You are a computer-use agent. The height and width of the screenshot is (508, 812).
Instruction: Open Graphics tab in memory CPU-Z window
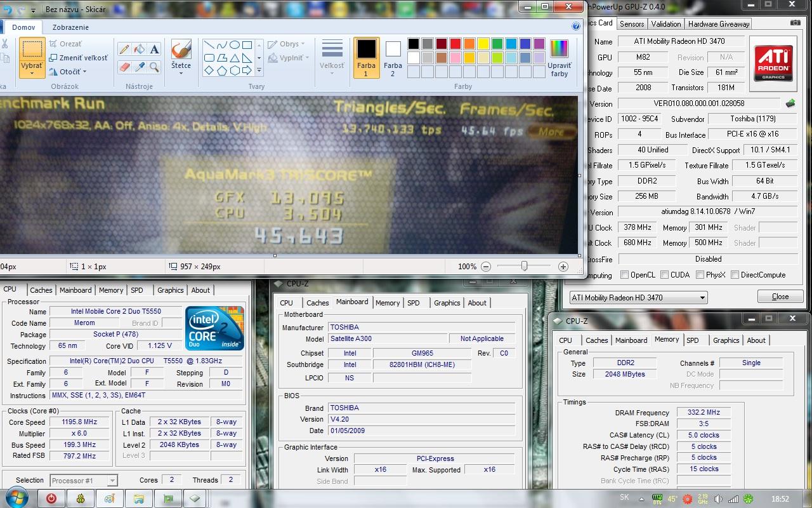point(726,340)
